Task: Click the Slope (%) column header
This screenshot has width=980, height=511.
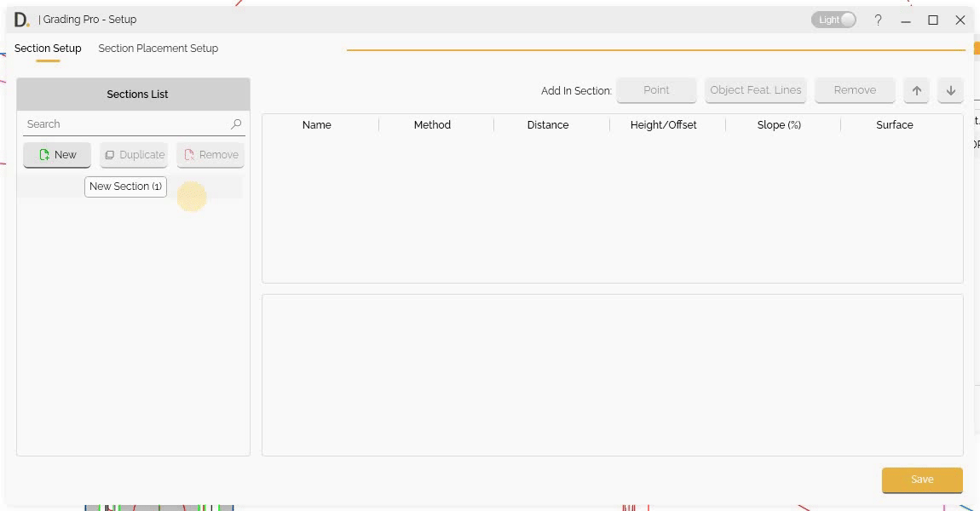Action: (x=778, y=124)
